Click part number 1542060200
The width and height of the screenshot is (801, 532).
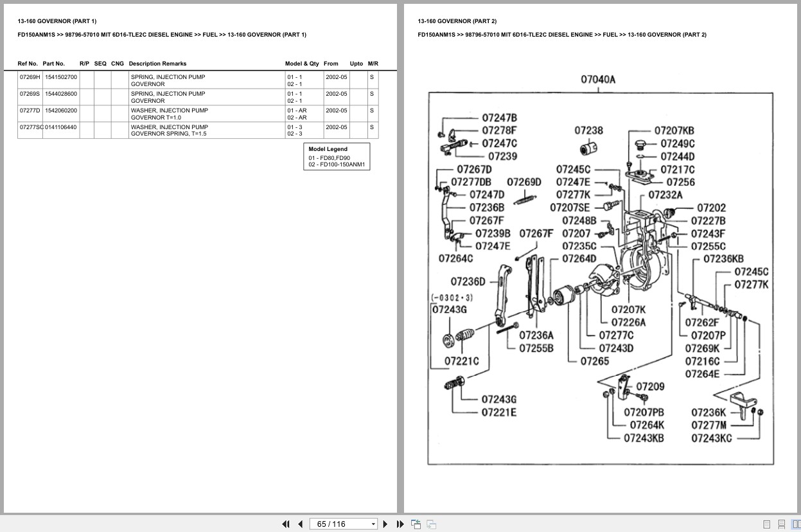tap(61, 111)
